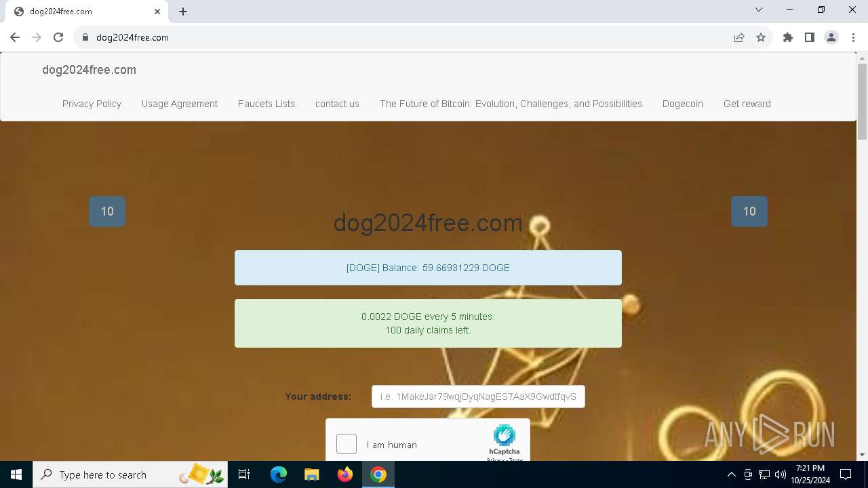868x488 pixels.
Task: Open Get reward menu item
Action: pos(747,104)
